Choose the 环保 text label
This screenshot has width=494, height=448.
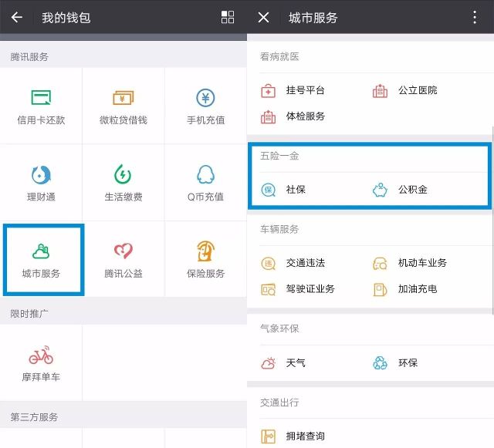[x=408, y=362]
